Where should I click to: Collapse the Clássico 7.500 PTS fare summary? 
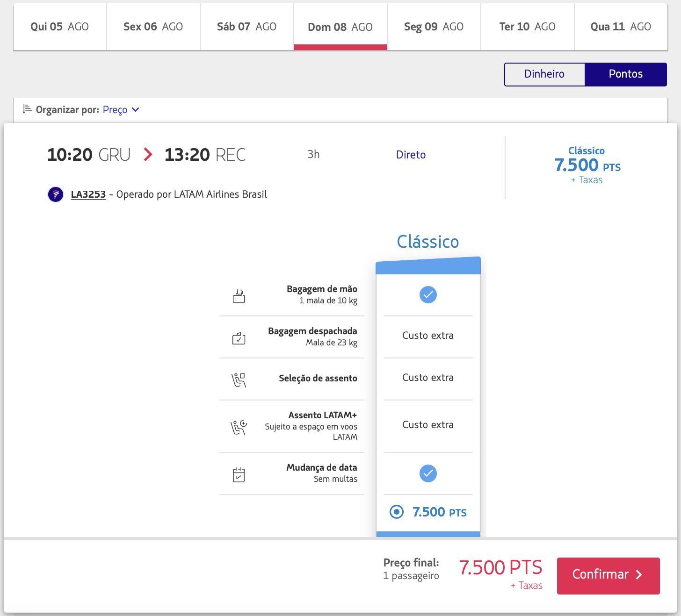coord(587,165)
